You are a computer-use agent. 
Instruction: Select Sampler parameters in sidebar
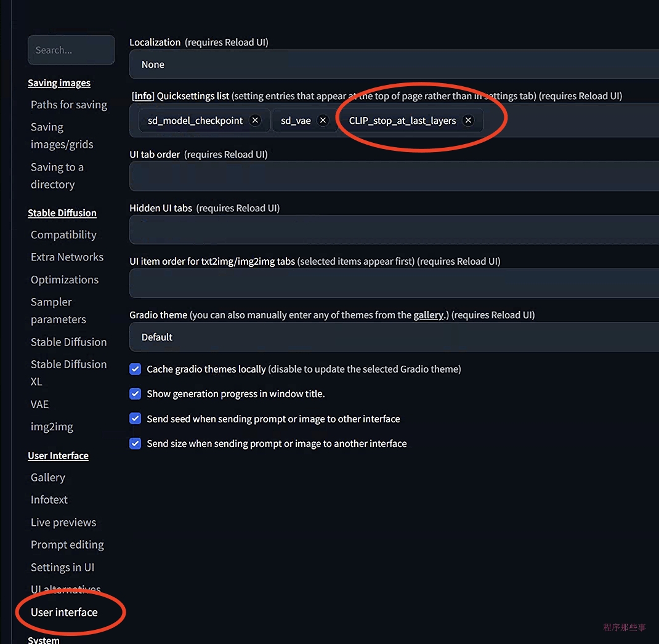pos(59,310)
